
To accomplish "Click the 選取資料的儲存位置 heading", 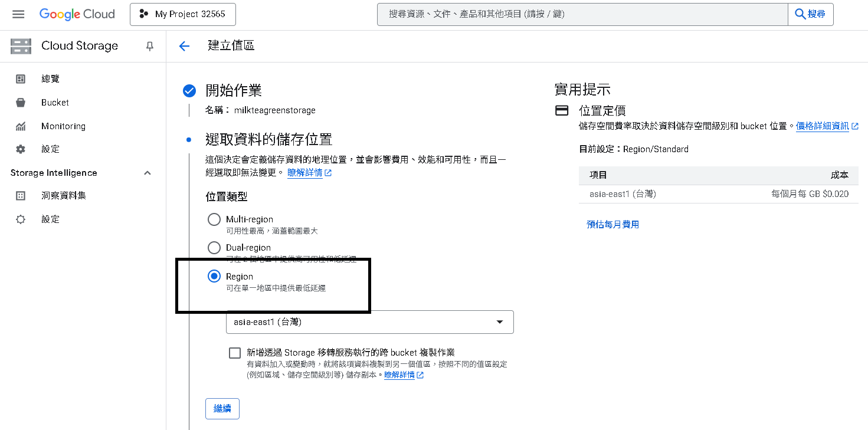I will pyautogui.click(x=269, y=140).
